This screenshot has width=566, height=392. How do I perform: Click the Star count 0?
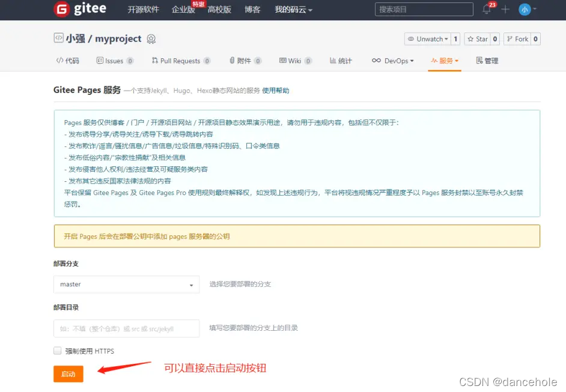495,39
